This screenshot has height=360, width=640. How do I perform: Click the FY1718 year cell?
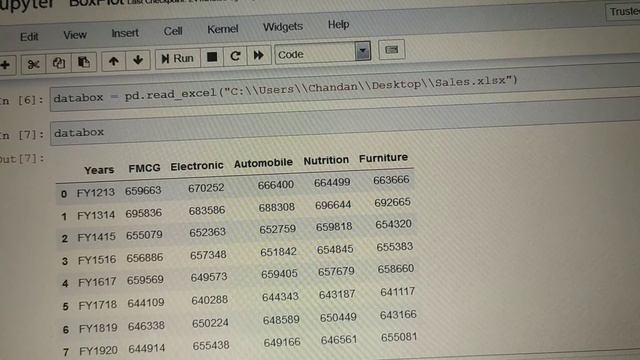pos(98,305)
